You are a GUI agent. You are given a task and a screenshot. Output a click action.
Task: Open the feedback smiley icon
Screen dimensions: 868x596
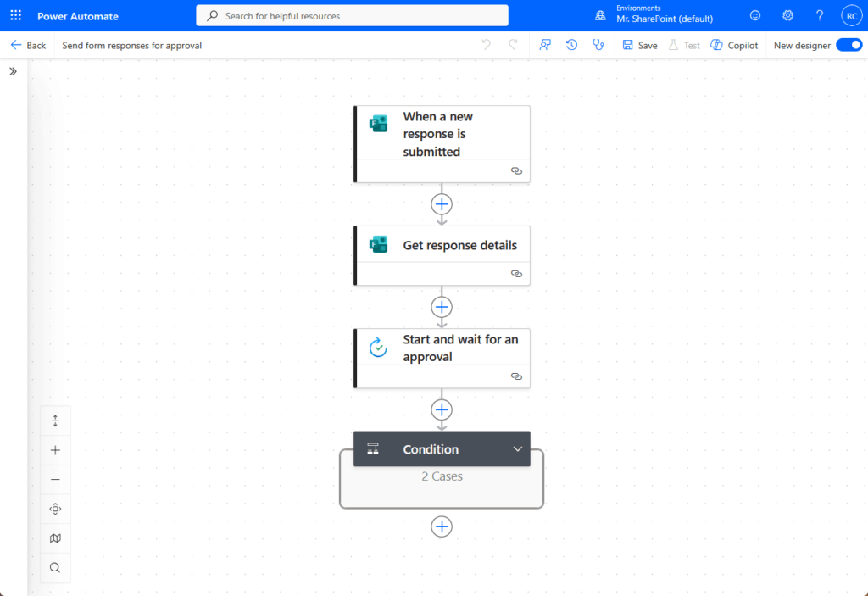(x=755, y=15)
